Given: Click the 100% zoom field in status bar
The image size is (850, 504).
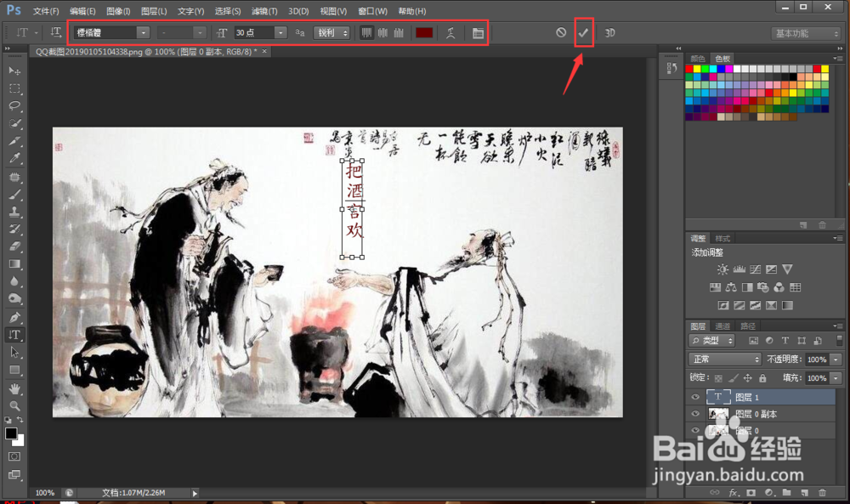Looking at the screenshot, I should pyautogui.click(x=45, y=493).
